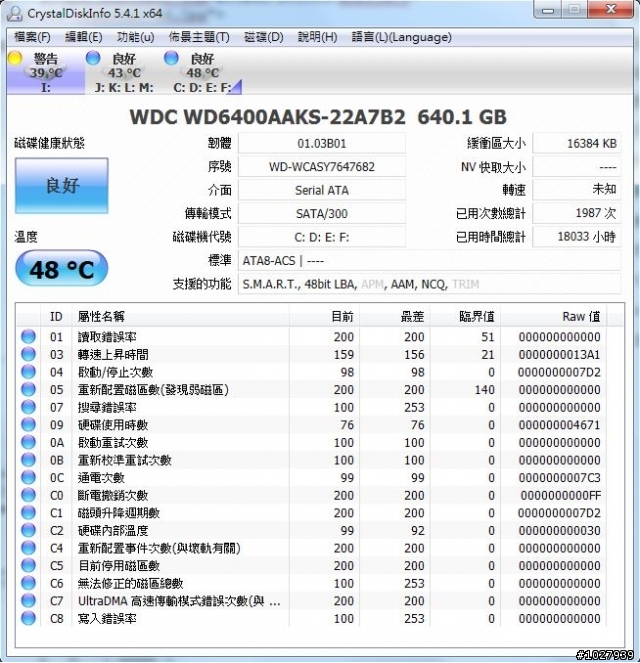The width and height of the screenshot is (640, 663).
Task: Click raw value 0000000013A1
Action: pyautogui.click(x=559, y=354)
